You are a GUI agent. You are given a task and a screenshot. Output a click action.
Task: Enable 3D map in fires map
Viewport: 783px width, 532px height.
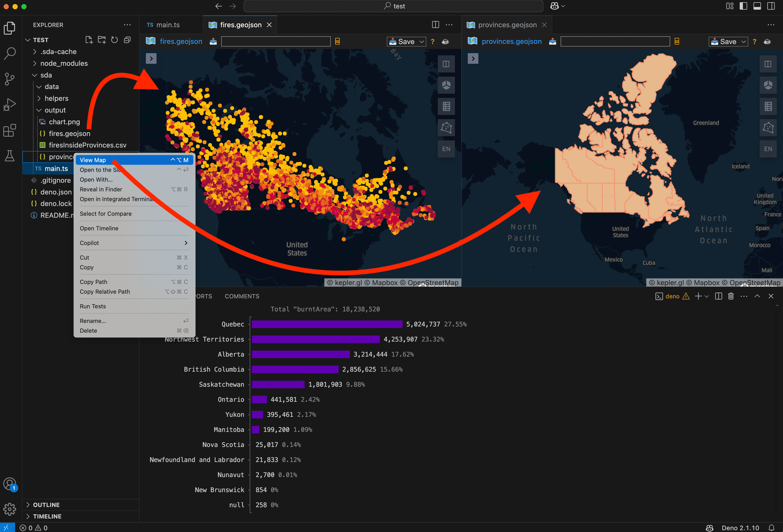tap(446, 85)
